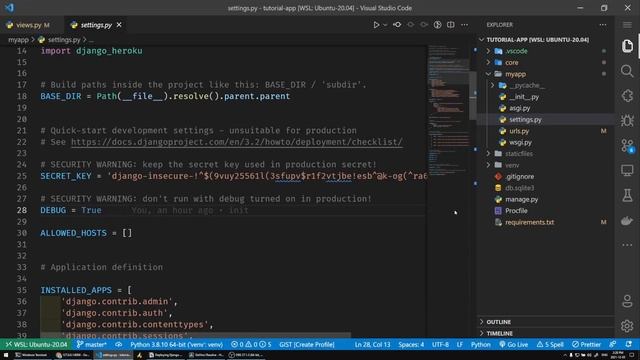Click GIST [Create Profile] in status bar
This screenshot has width=640, height=360.
[x=307, y=344]
